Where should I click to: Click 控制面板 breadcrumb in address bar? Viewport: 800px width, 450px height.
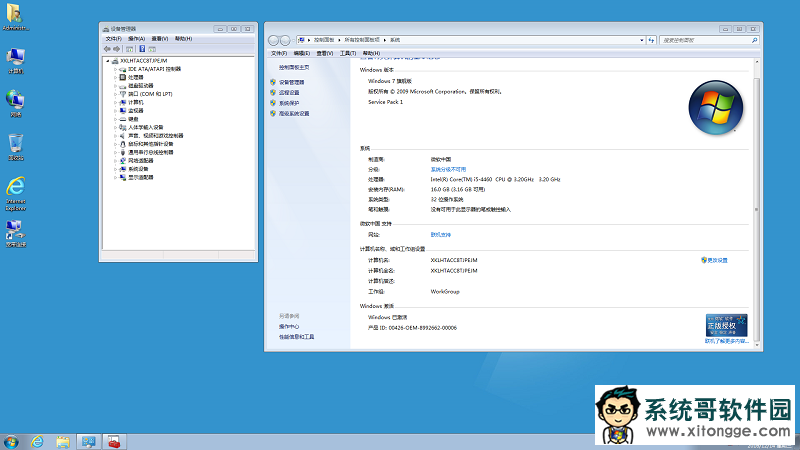(324, 40)
